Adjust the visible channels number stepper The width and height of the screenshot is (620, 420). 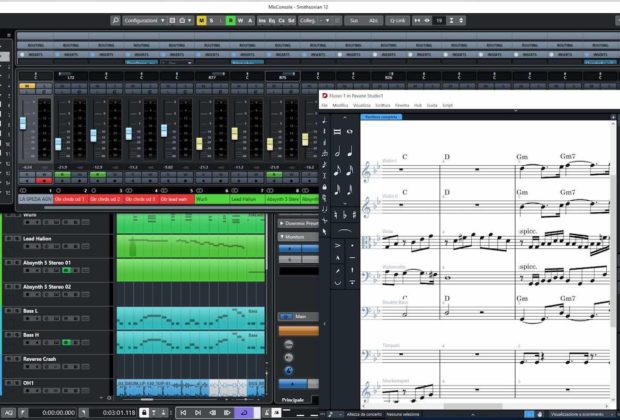(x=461, y=21)
